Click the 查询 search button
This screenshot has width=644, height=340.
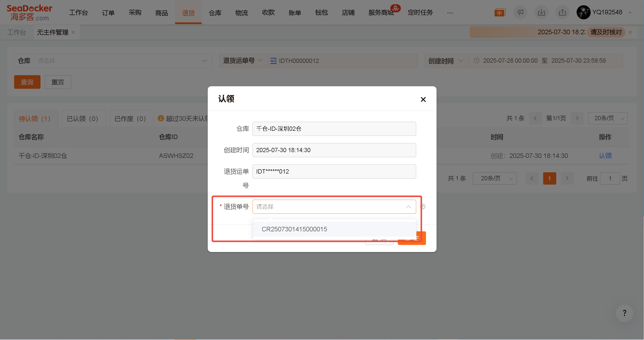point(27,82)
